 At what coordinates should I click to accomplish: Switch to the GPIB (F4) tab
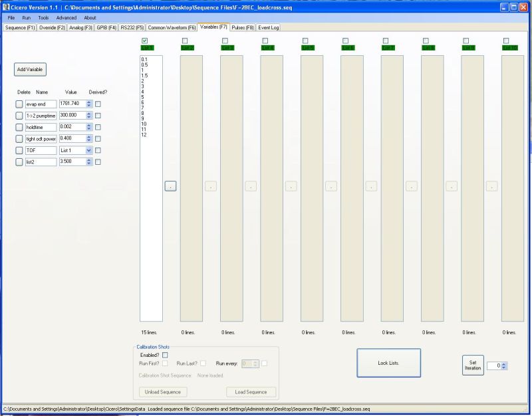click(106, 27)
